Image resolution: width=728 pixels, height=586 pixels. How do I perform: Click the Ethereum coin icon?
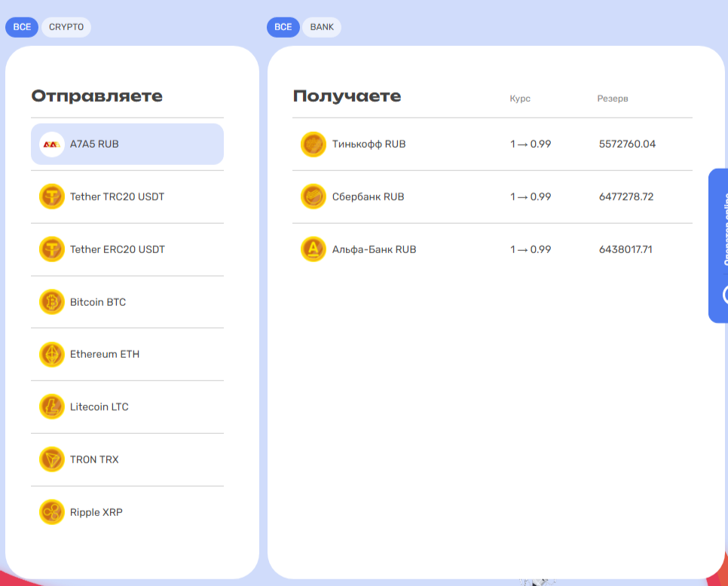point(51,355)
